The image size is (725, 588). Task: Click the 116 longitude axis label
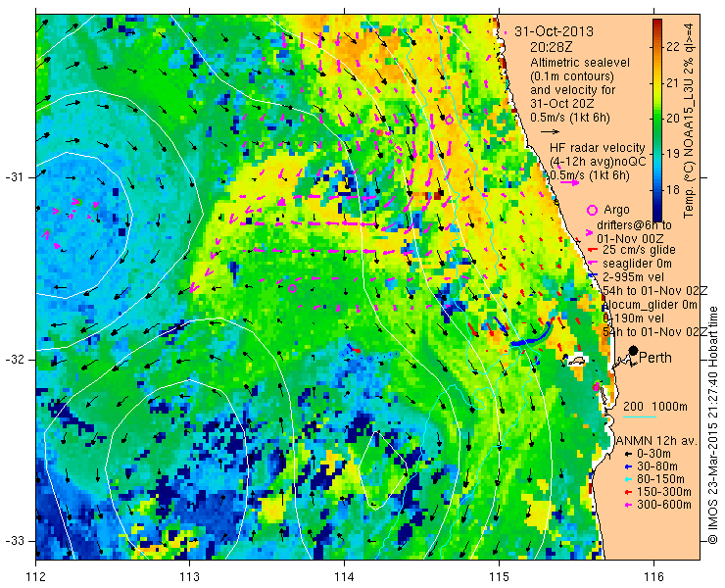(x=653, y=577)
